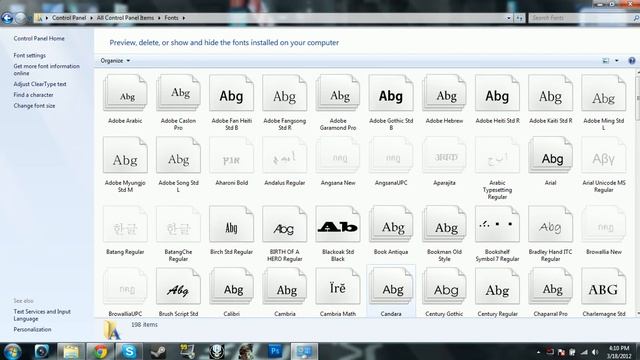This screenshot has height=360, width=640.
Task: Select the Aharoni Bold font icon
Action: tap(231, 155)
